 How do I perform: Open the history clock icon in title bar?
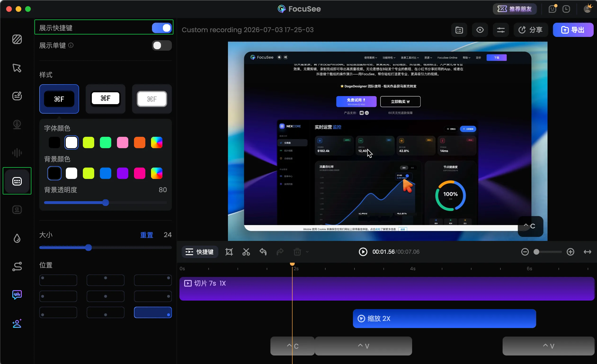pos(566,9)
